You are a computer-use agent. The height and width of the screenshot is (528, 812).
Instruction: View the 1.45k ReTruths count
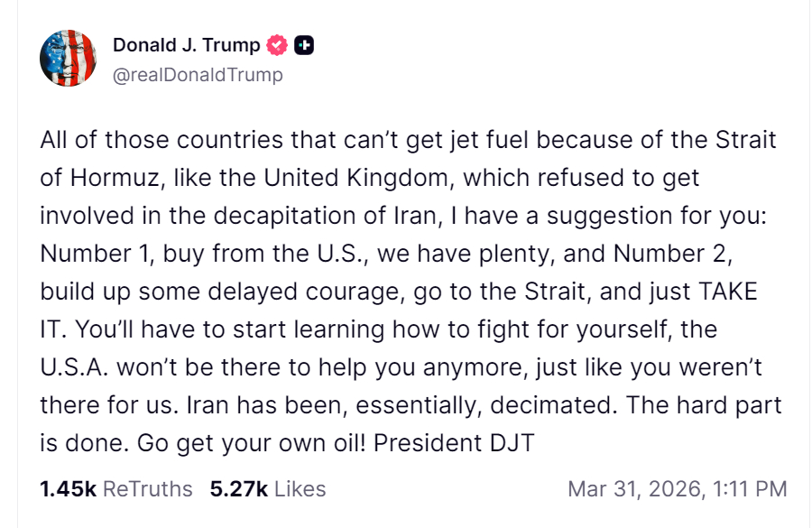pyautogui.click(x=68, y=489)
